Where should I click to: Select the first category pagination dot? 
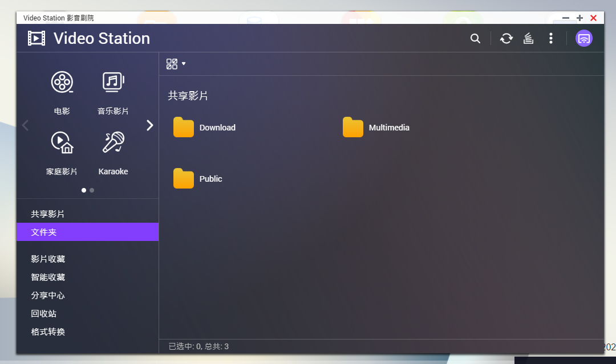click(84, 190)
